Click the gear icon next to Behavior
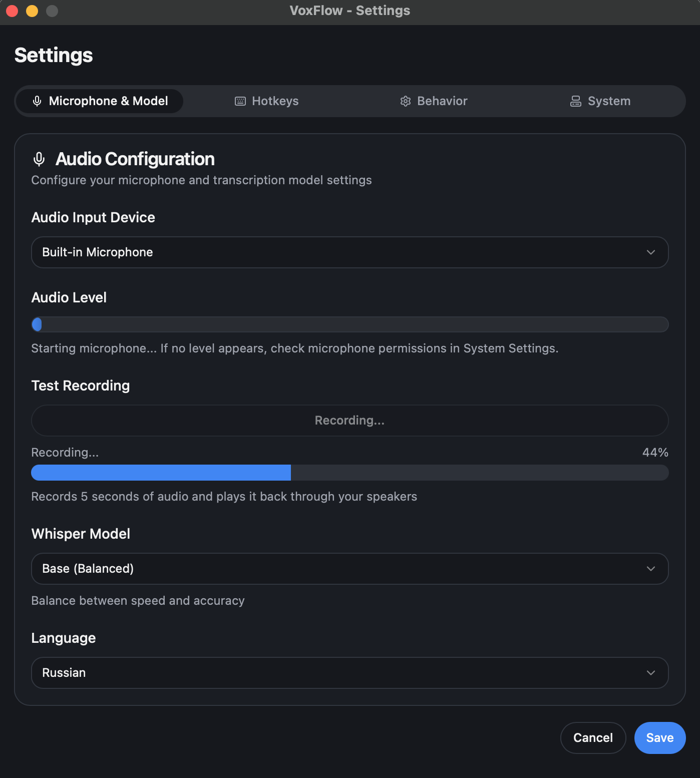700x778 pixels. pyautogui.click(x=406, y=101)
